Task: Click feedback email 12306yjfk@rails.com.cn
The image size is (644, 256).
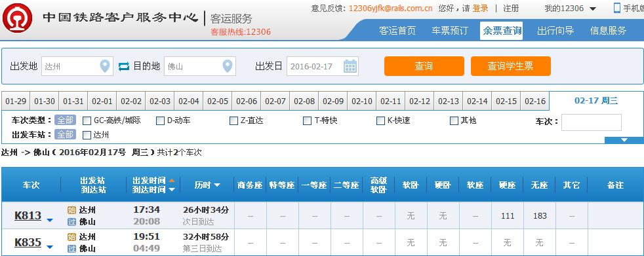Action: click(x=390, y=9)
